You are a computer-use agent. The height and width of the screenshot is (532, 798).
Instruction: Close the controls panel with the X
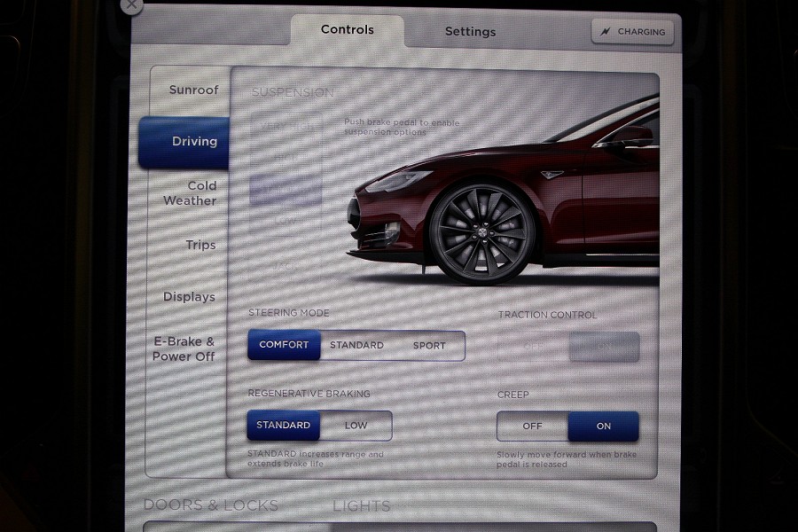point(131,4)
